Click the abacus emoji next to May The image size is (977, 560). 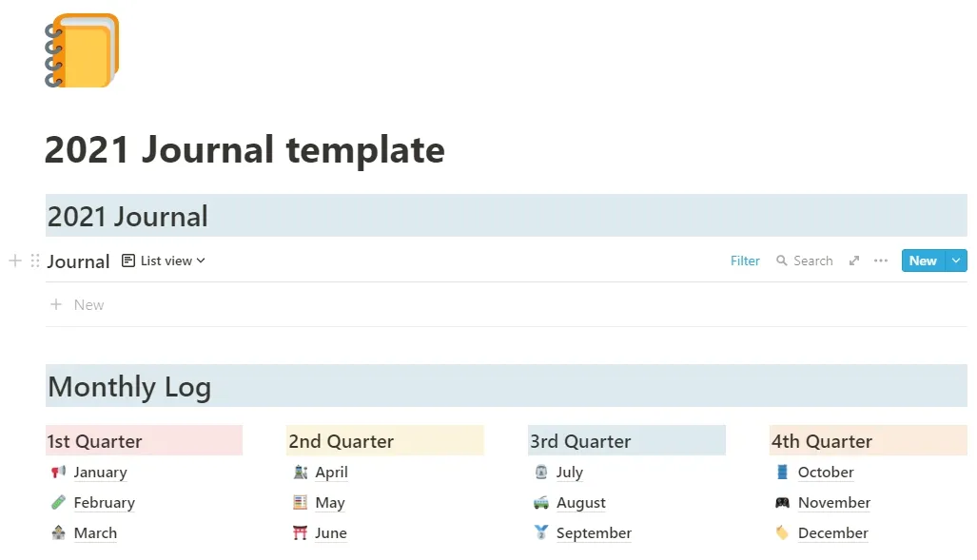tap(303, 502)
